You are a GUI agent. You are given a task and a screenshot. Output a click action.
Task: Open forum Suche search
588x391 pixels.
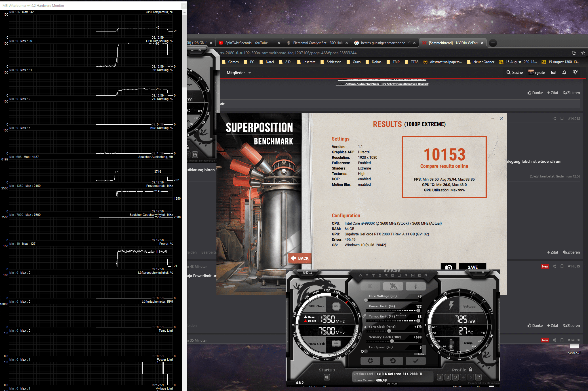point(515,72)
